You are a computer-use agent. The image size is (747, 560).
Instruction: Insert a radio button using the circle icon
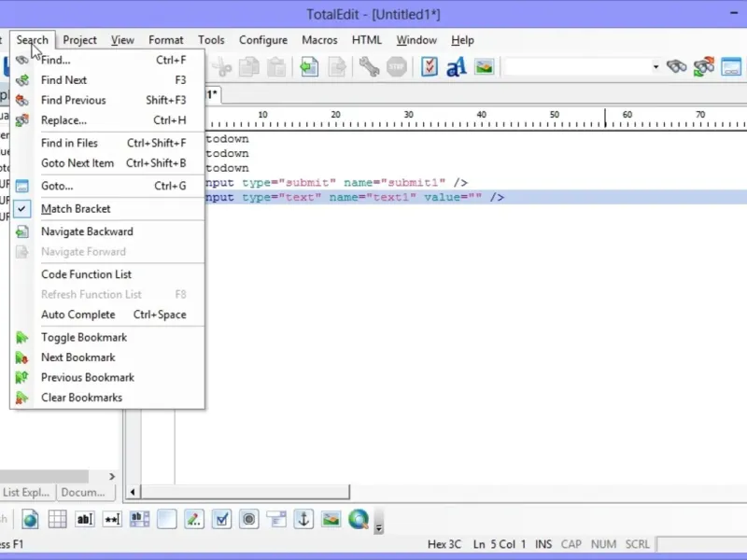point(248,519)
